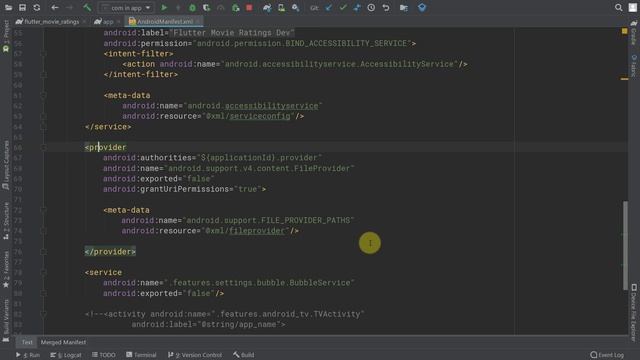Collapse the BubbleService service fold marker
Image resolution: width=640 pixels, height=360 pixels.
[x=43, y=272]
